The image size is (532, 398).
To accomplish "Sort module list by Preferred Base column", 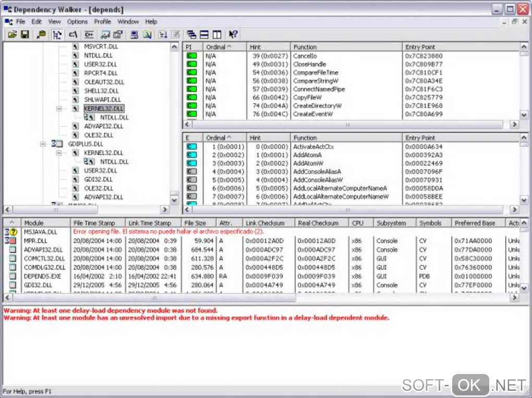I will pos(478,223).
